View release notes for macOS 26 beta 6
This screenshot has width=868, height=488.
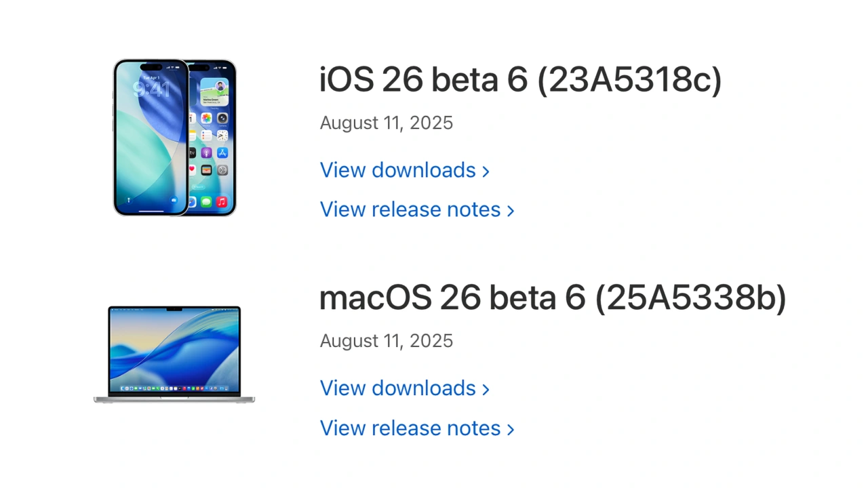[x=410, y=428]
